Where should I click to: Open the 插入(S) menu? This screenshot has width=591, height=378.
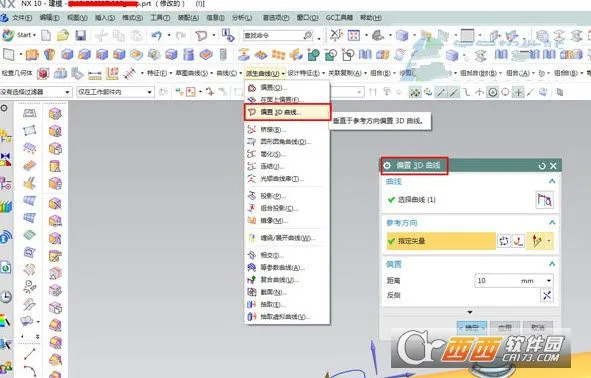pyautogui.click(x=105, y=17)
